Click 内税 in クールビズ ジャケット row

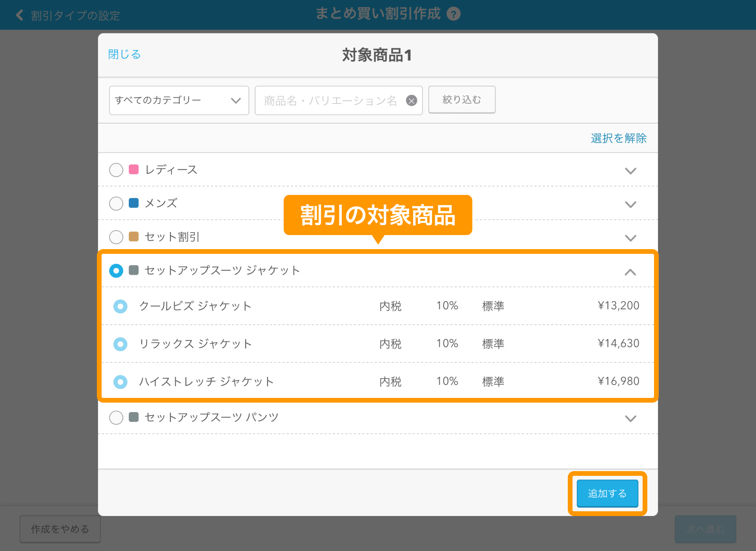391,306
